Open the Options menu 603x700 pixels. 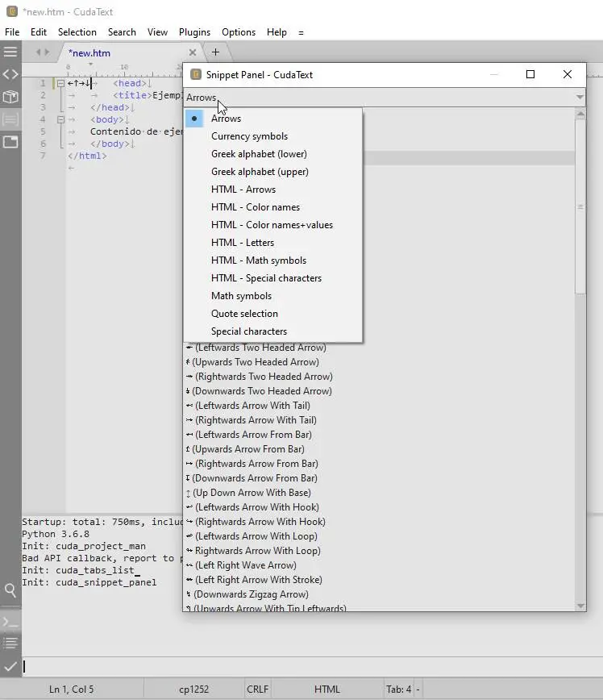pos(239,32)
